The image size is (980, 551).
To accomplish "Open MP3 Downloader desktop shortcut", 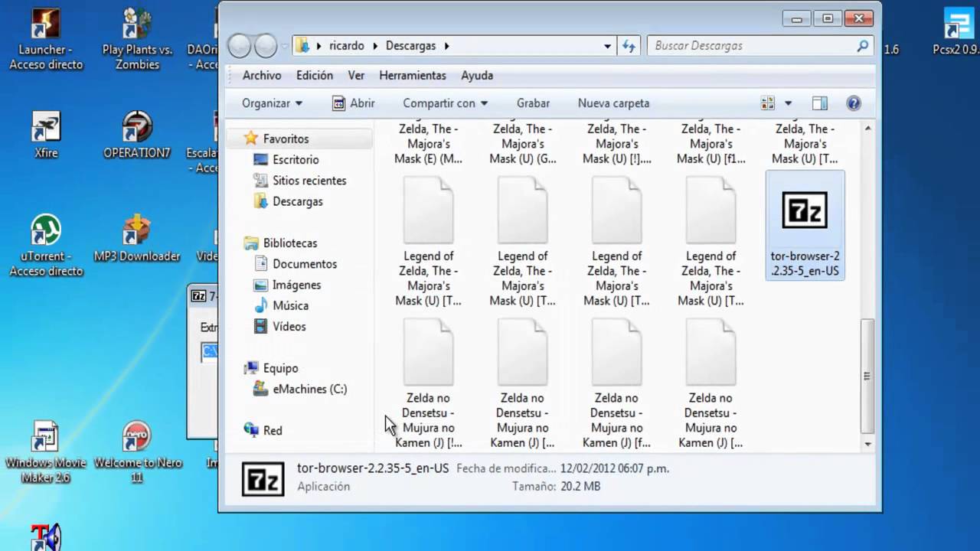I will click(137, 238).
